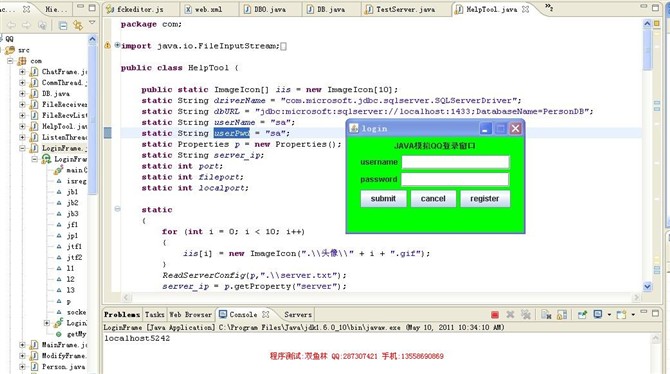The height and width of the screenshot is (374, 670).
Task: Click the Display Selected Console monitor icon
Action: click(597, 315)
